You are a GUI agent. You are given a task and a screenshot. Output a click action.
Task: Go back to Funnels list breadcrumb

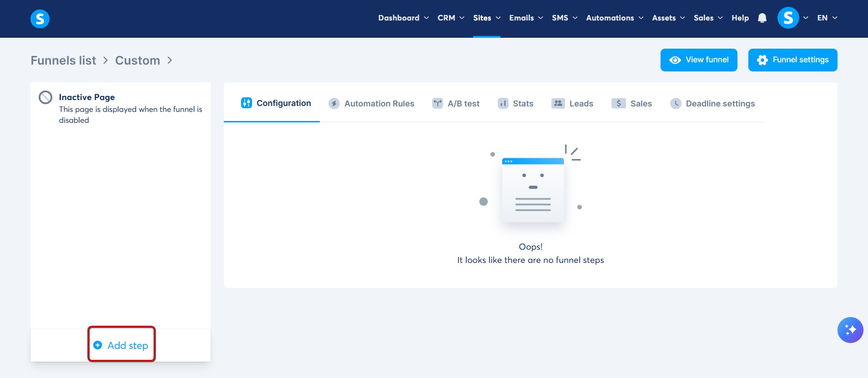tap(63, 60)
